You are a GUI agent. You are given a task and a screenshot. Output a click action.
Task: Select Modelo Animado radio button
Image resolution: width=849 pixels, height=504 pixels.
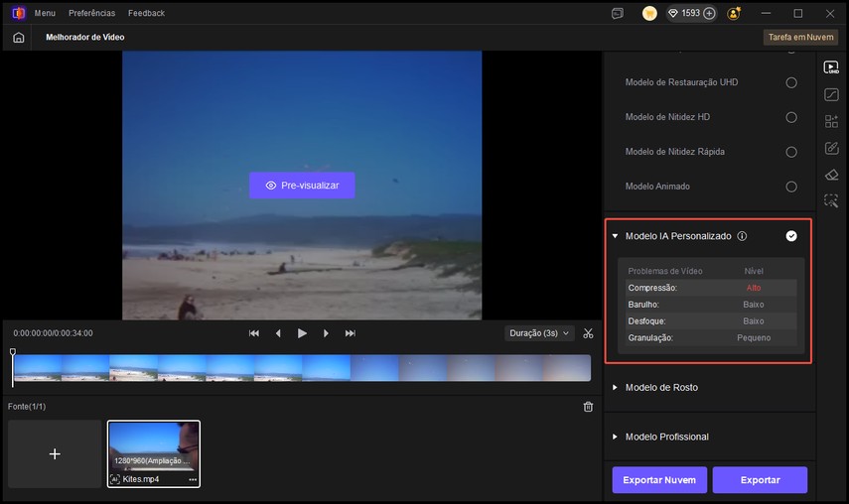[791, 187]
